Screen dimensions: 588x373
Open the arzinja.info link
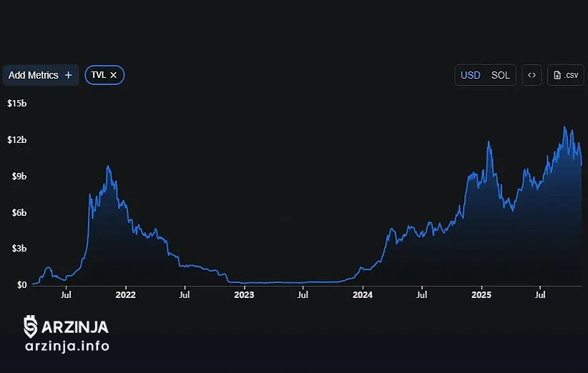[x=67, y=347]
